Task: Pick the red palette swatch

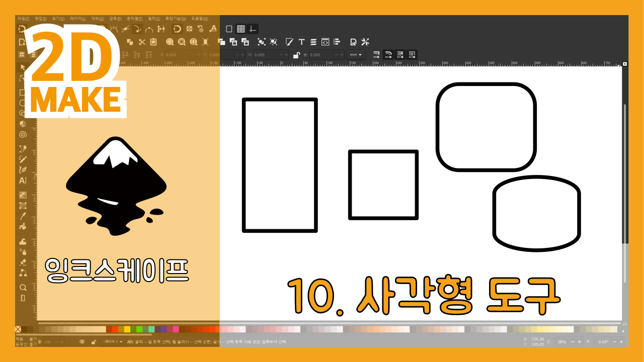Action: (x=115, y=329)
